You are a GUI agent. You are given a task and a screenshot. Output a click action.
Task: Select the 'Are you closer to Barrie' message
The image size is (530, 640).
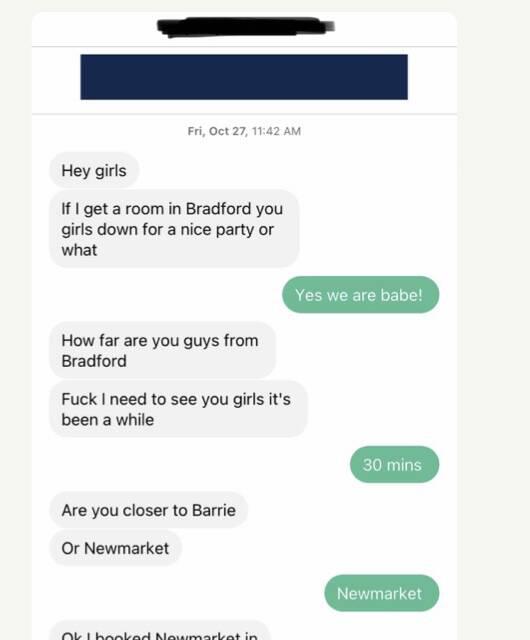(148, 510)
